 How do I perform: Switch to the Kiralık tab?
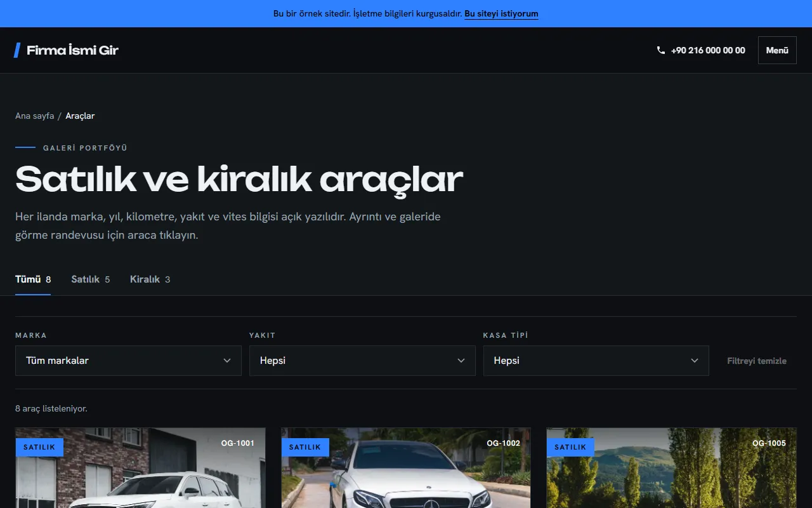(x=150, y=279)
